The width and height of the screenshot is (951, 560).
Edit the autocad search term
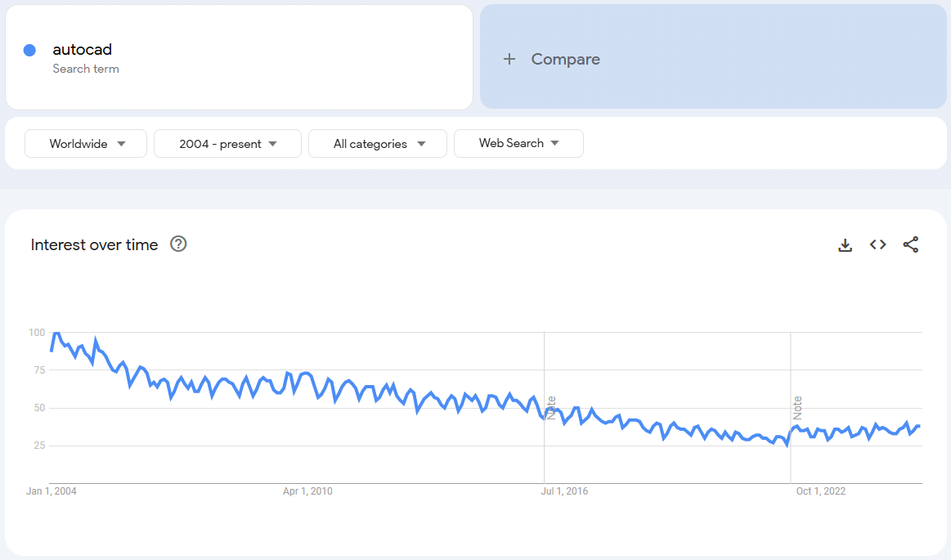coord(82,49)
